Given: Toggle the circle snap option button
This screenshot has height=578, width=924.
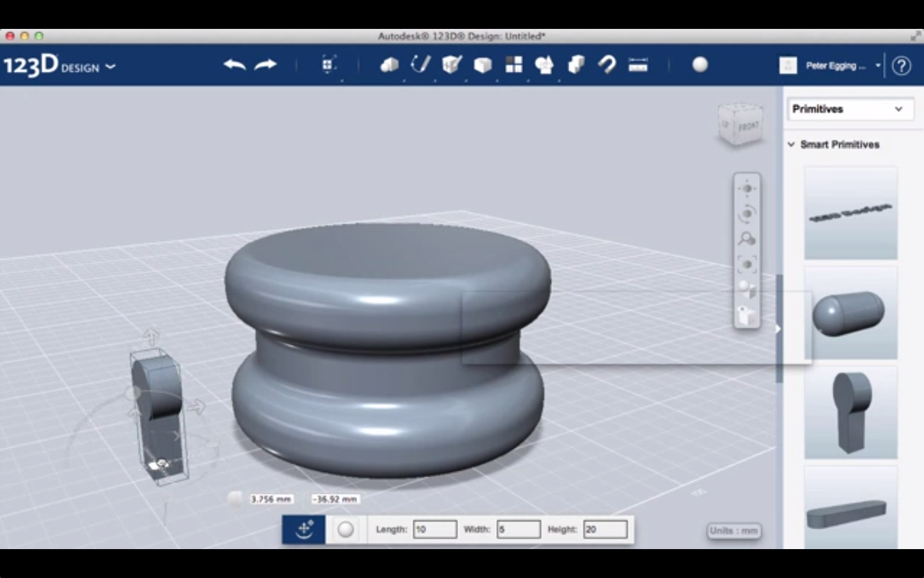Looking at the screenshot, I should point(346,530).
